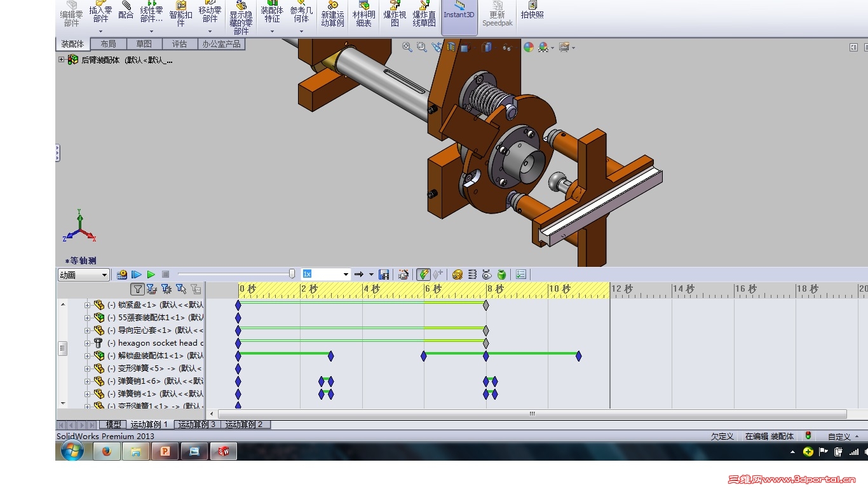Toggle Filter Selected funnel icon
The height and width of the screenshot is (488, 868).
[x=181, y=289]
